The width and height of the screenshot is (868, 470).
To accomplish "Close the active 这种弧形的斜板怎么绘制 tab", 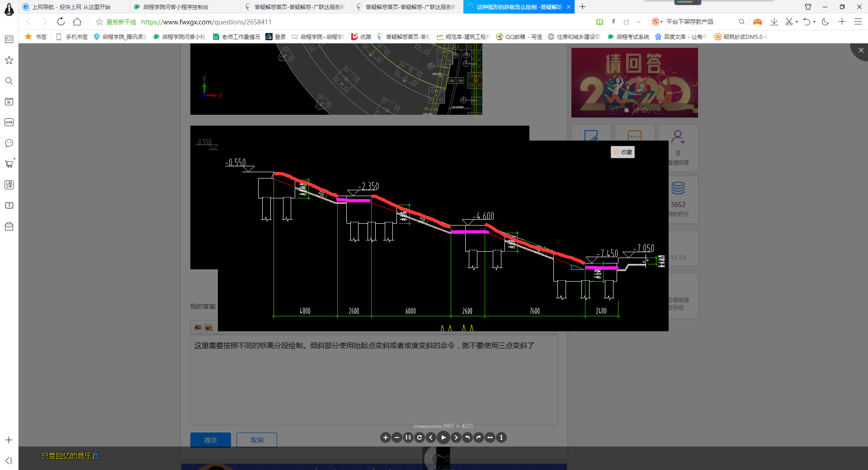I will [x=569, y=7].
